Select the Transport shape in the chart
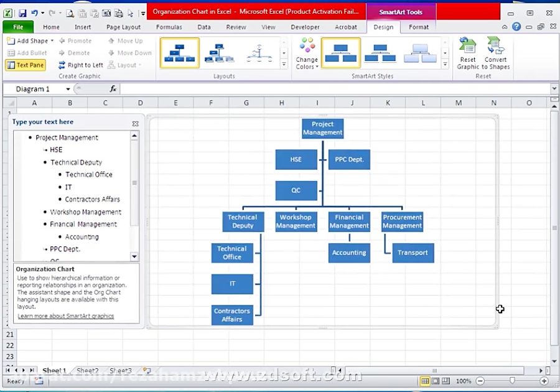The height and width of the screenshot is (392, 560). (413, 253)
